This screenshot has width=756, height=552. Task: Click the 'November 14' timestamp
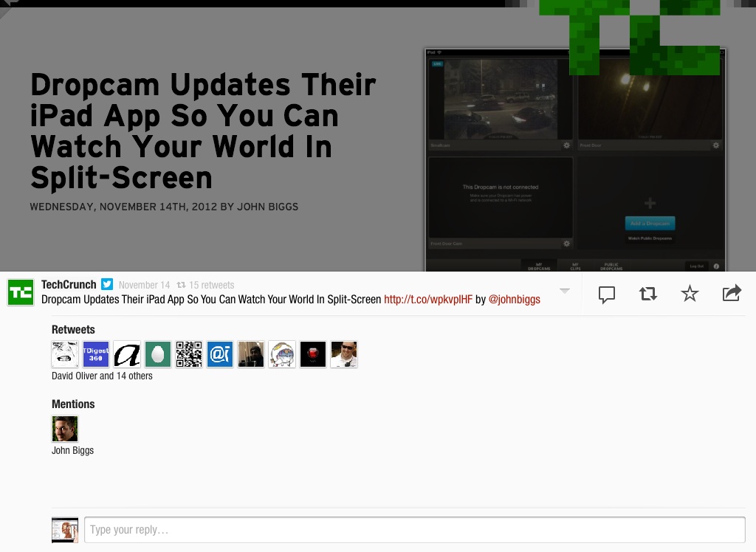pos(144,285)
